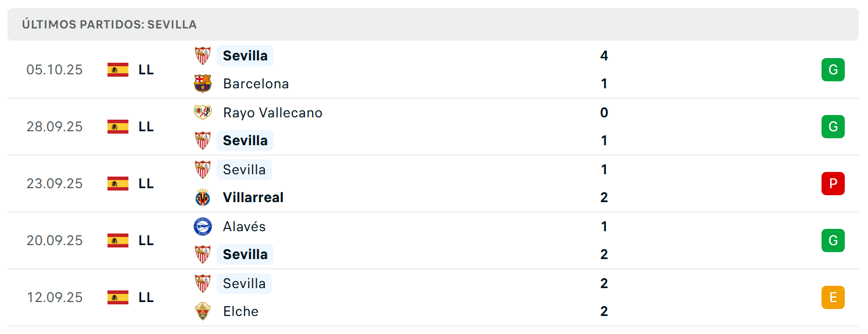Viewport: 868px width, 334px height.
Task: Click the Rayo Vallecano club crest
Action: pyautogui.click(x=203, y=112)
